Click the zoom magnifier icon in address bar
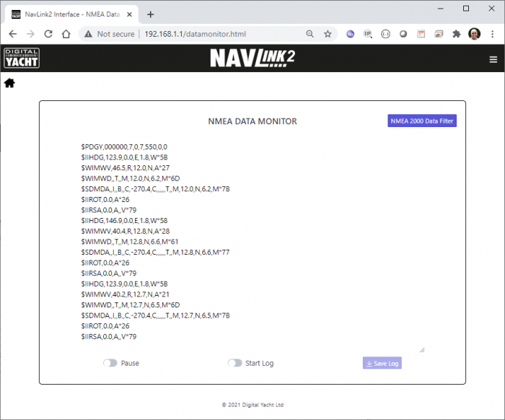Screen dimensions: 505x420 click(310, 34)
